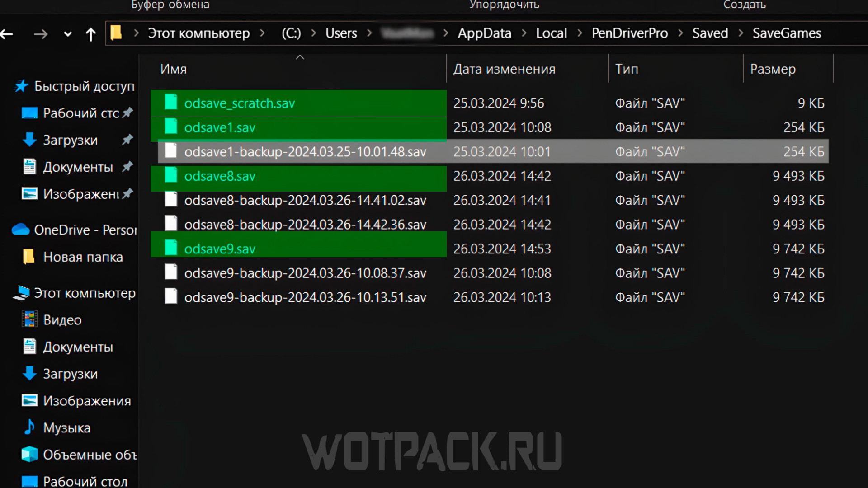
Task: Open 'Музыка' in sidebar
Action: [66, 428]
